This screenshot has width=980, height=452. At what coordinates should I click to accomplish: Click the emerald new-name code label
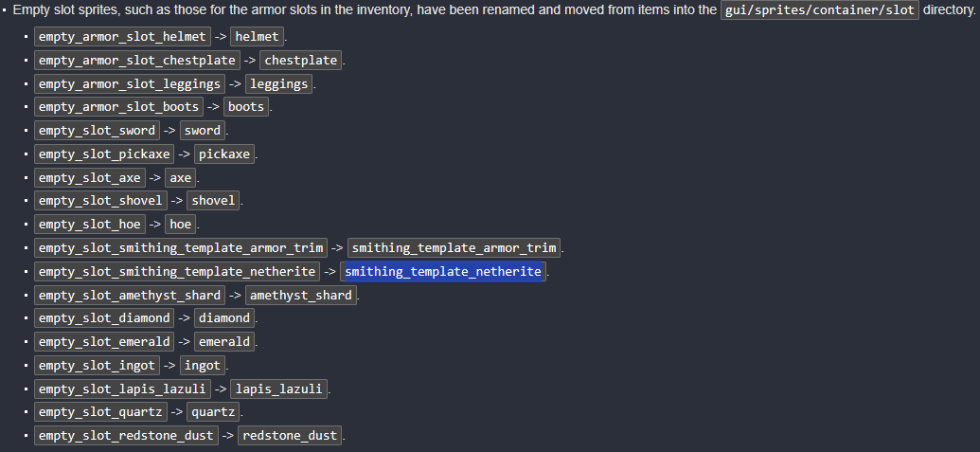point(224,341)
